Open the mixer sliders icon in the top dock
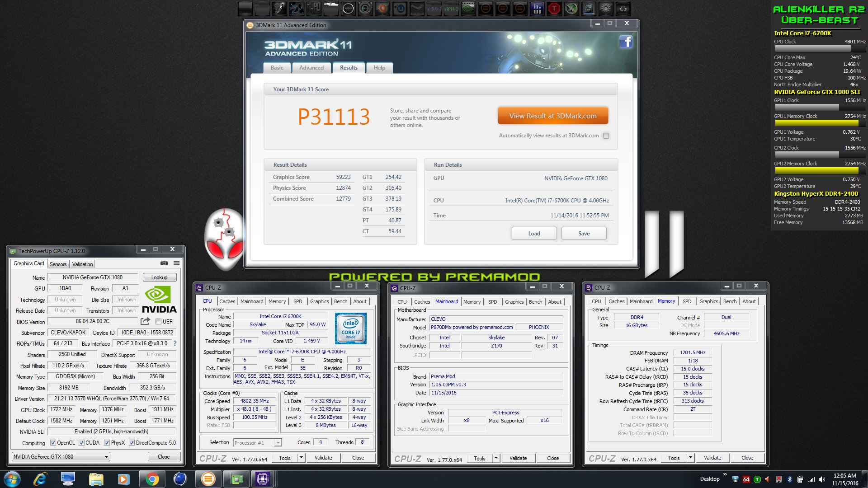Image resolution: width=868 pixels, height=488 pixels. [314, 9]
